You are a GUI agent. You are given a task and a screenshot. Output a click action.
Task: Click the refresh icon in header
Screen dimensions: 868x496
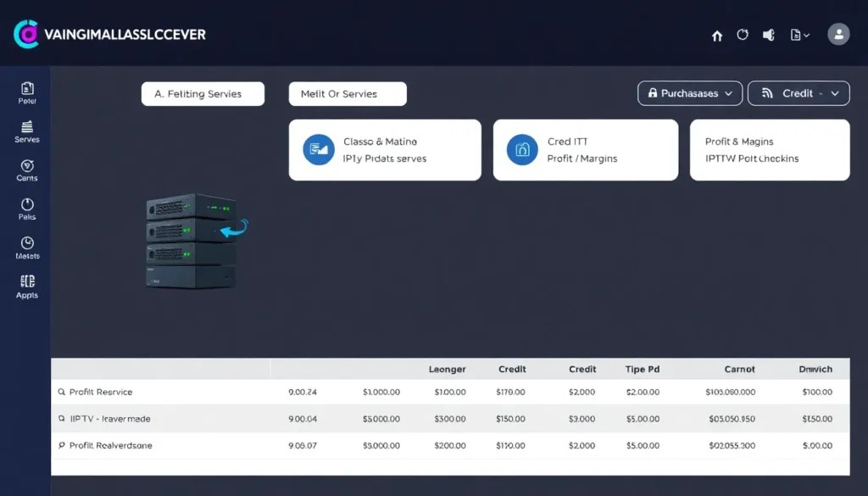click(x=743, y=35)
